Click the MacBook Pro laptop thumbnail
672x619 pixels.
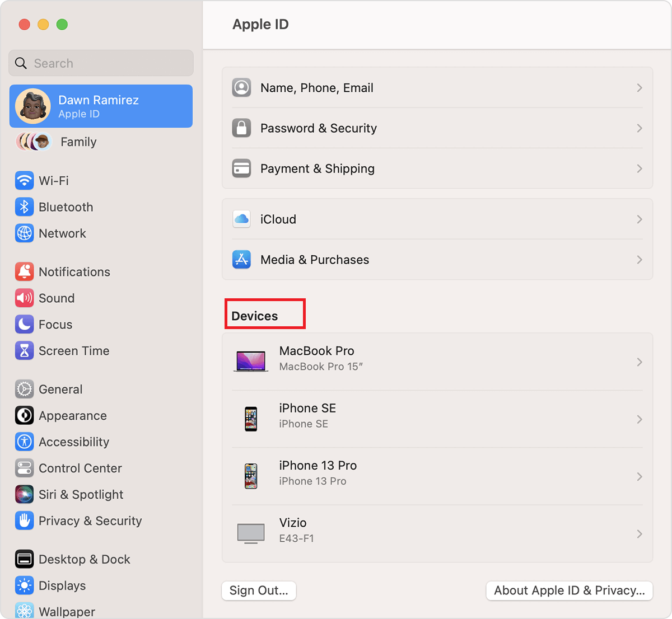point(251,362)
